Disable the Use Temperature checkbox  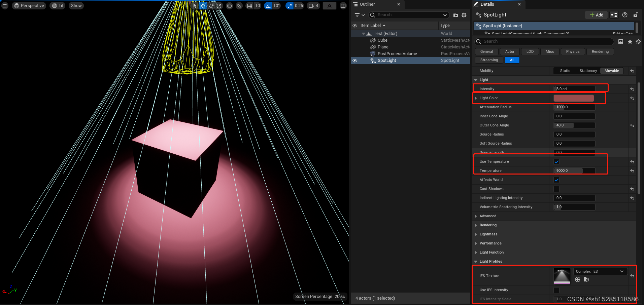(556, 161)
